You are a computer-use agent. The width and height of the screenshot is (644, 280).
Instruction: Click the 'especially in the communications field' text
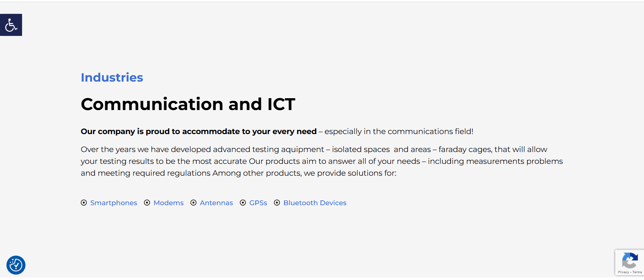pyautogui.click(x=399, y=131)
